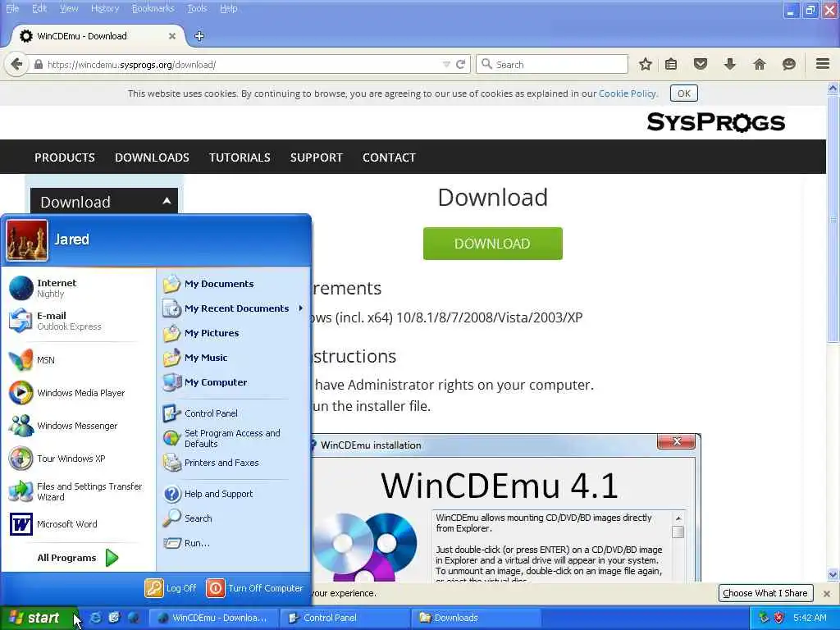This screenshot has height=630, width=840.
Task: Reload the page with the refresh icon
Action: [x=460, y=64]
